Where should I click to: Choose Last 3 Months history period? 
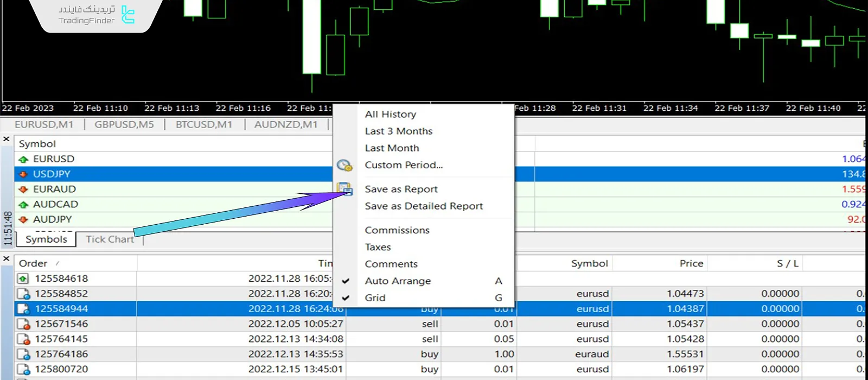click(x=398, y=131)
